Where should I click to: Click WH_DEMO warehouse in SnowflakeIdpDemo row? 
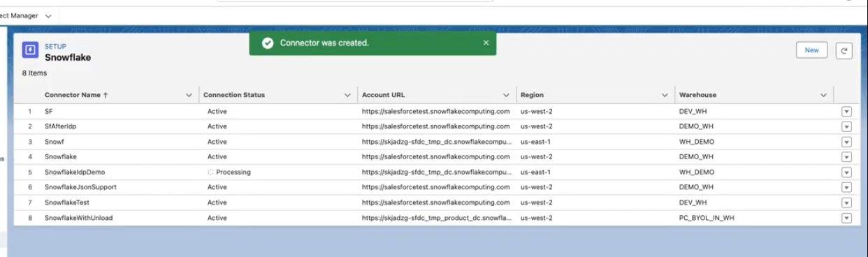696,172
